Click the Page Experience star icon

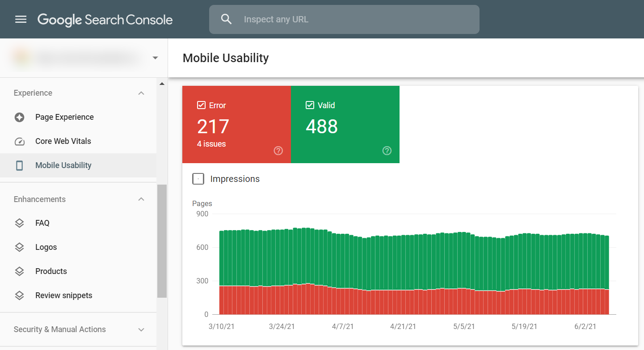[19, 117]
